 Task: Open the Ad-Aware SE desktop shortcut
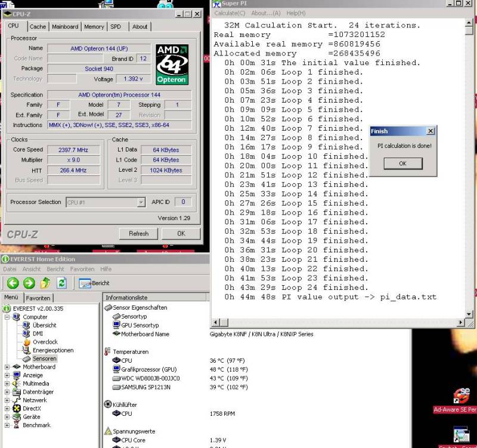pyautogui.click(x=461, y=401)
